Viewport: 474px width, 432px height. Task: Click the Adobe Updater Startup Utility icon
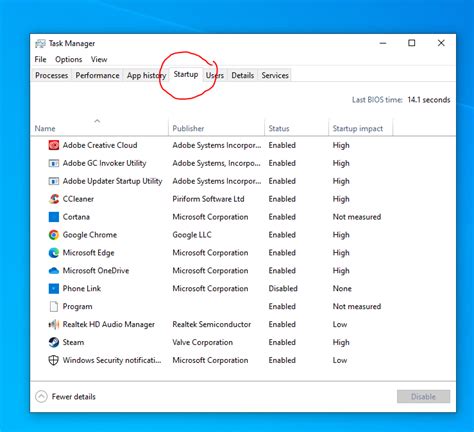(54, 181)
